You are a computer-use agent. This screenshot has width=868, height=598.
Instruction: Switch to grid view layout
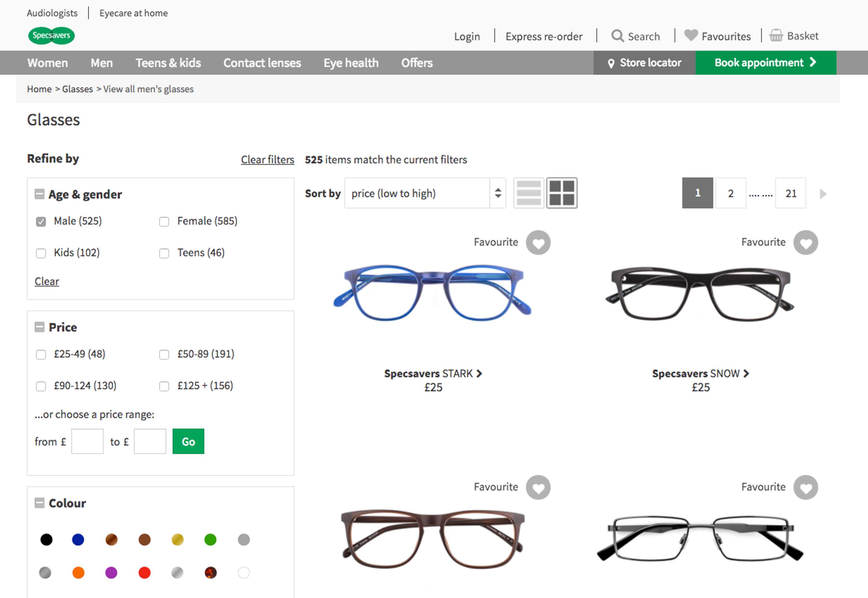(562, 193)
